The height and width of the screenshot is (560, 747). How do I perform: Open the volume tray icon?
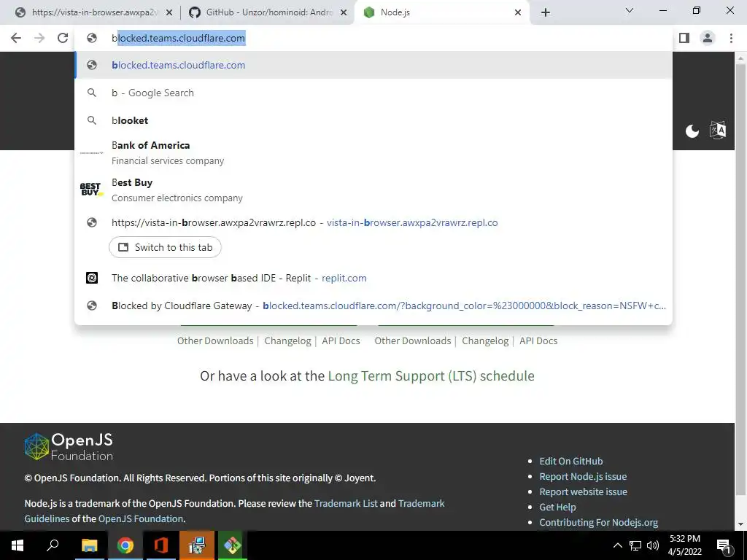pyautogui.click(x=653, y=545)
